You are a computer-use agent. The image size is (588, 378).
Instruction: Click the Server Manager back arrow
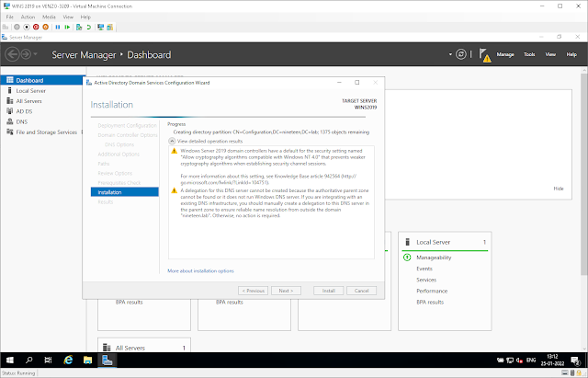click(x=12, y=54)
